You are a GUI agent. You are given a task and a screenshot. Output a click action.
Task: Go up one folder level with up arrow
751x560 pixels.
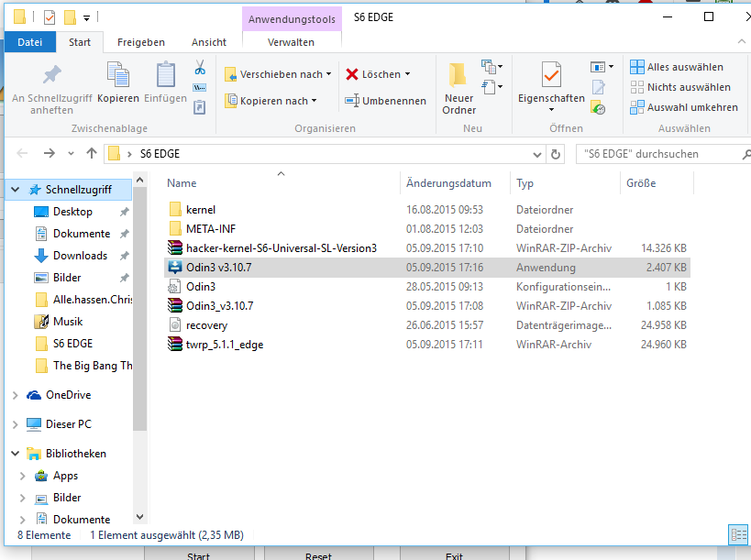point(92,154)
